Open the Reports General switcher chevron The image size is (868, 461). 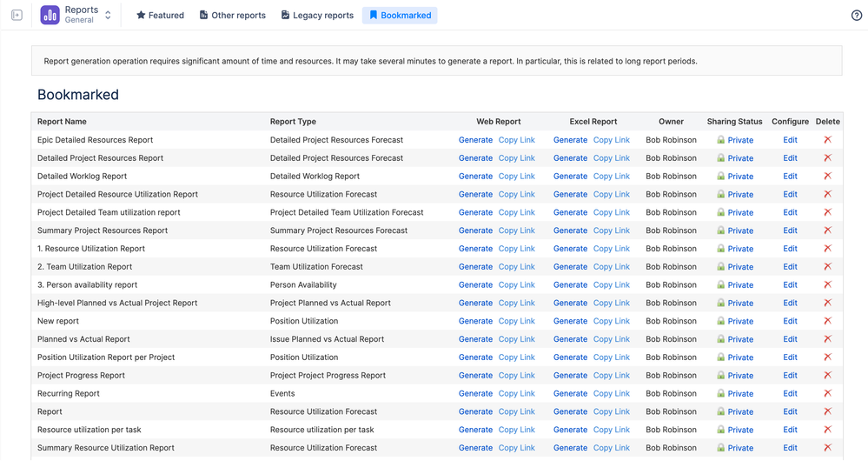[x=108, y=15]
